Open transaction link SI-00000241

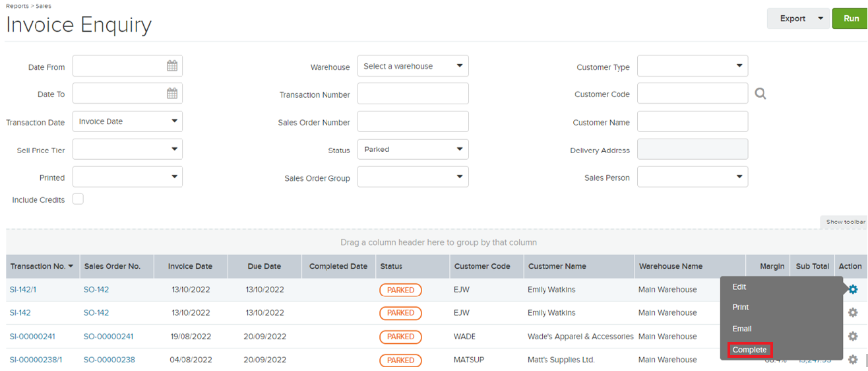click(x=32, y=337)
